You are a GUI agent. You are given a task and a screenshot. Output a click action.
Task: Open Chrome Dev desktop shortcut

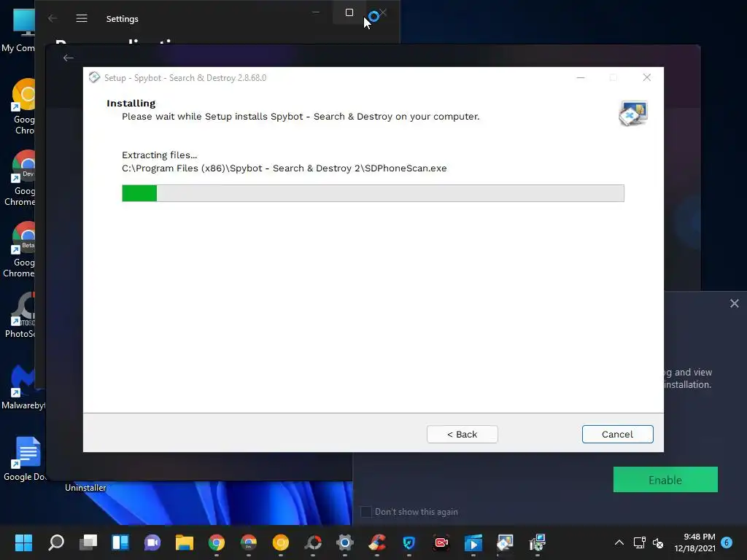21,178
